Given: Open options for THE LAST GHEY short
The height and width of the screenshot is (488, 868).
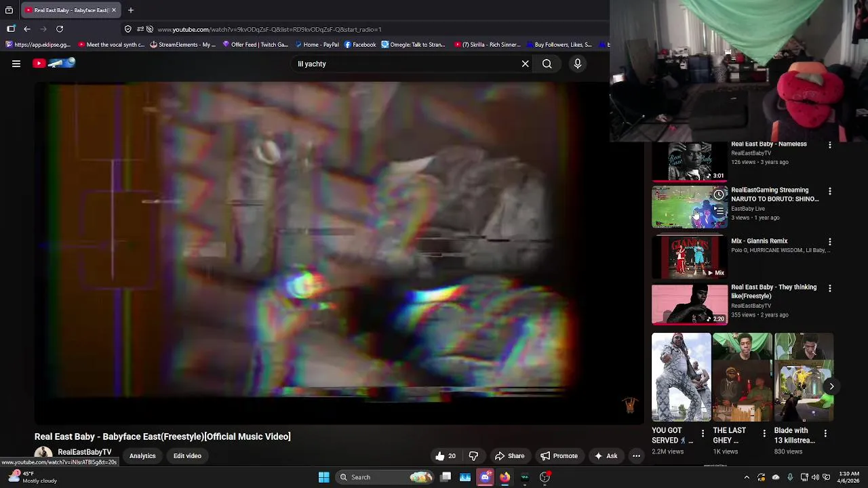Looking at the screenshot, I should 764,434.
